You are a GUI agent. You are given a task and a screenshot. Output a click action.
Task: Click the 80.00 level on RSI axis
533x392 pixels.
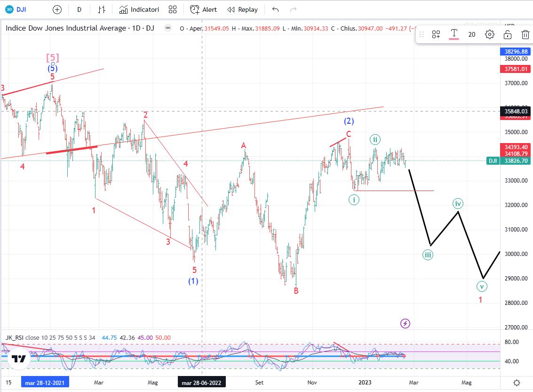point(511,342)
